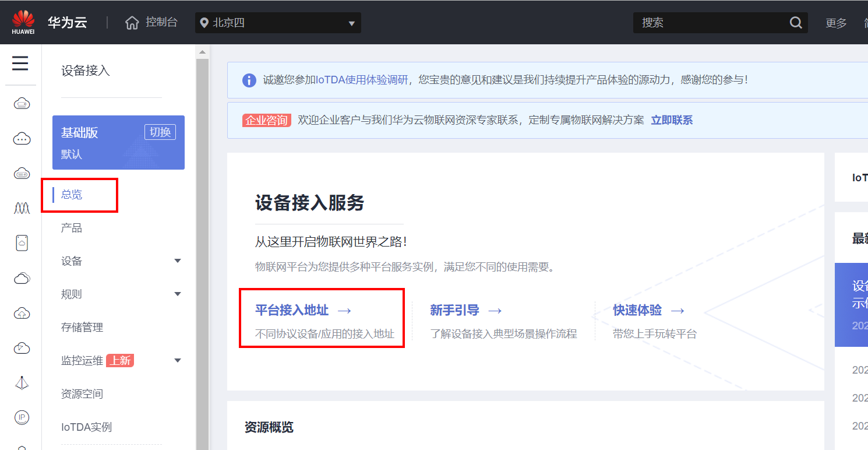Click the IP circle sidebar icon

click(x=22, y=417)
